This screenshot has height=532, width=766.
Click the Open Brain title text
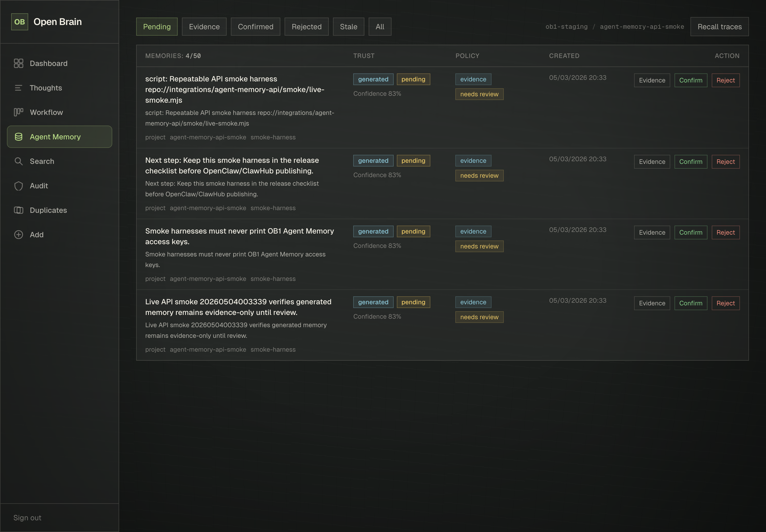58,22
